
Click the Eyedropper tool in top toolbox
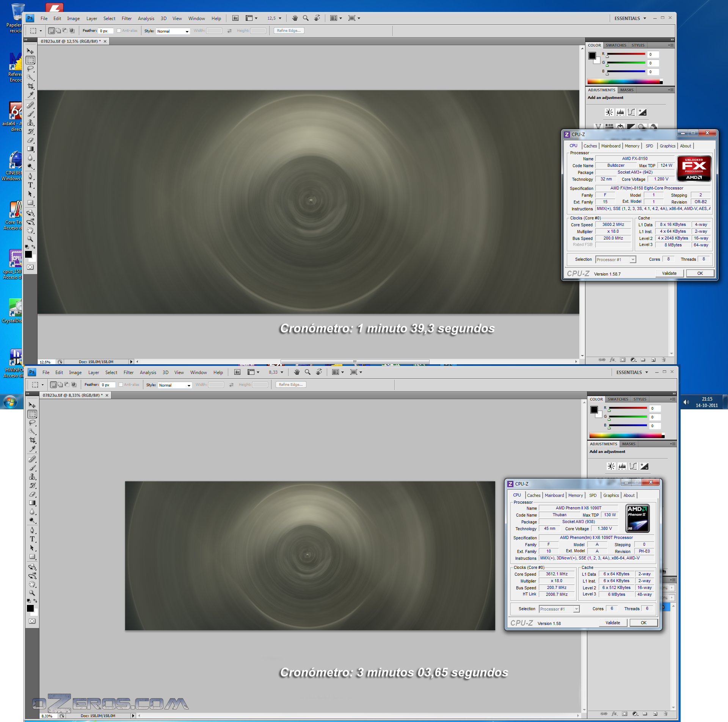[30, 95]
